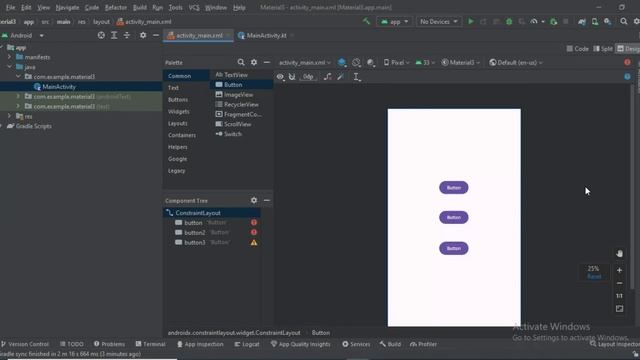Select the activity_main.xml editor tab
Viewport: 640px width, 360px height.
coord(199,36)
